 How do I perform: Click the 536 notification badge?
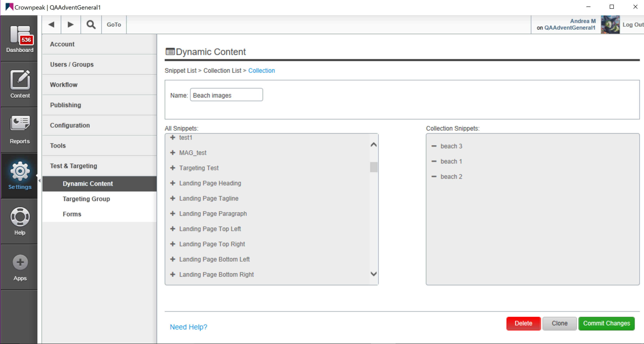tap(26, 40)
